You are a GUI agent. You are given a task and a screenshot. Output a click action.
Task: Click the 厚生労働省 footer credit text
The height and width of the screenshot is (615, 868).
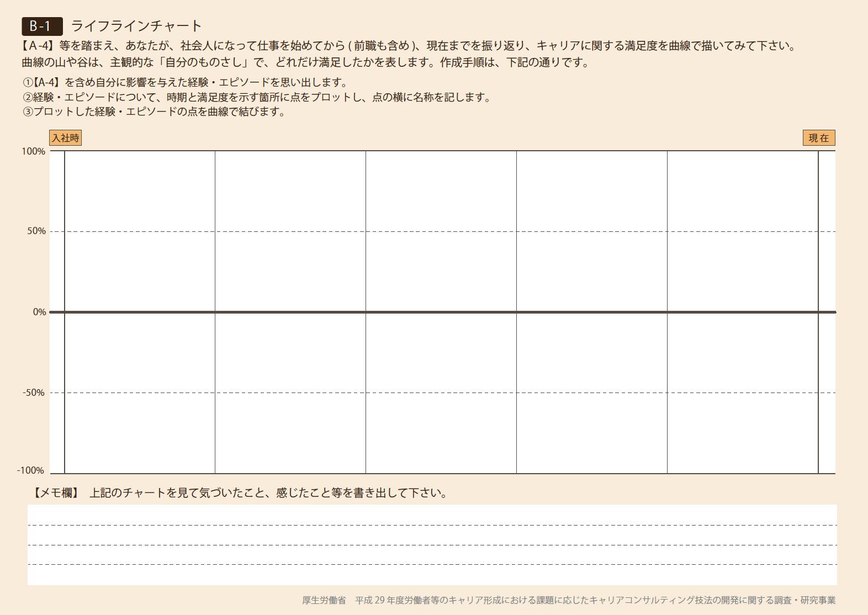tap(569, 600)
